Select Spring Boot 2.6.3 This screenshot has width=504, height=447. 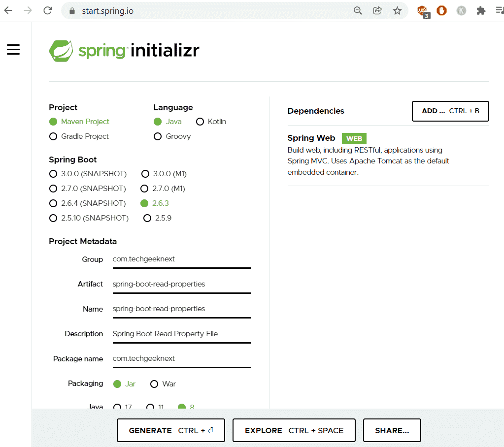click(155, 203)
